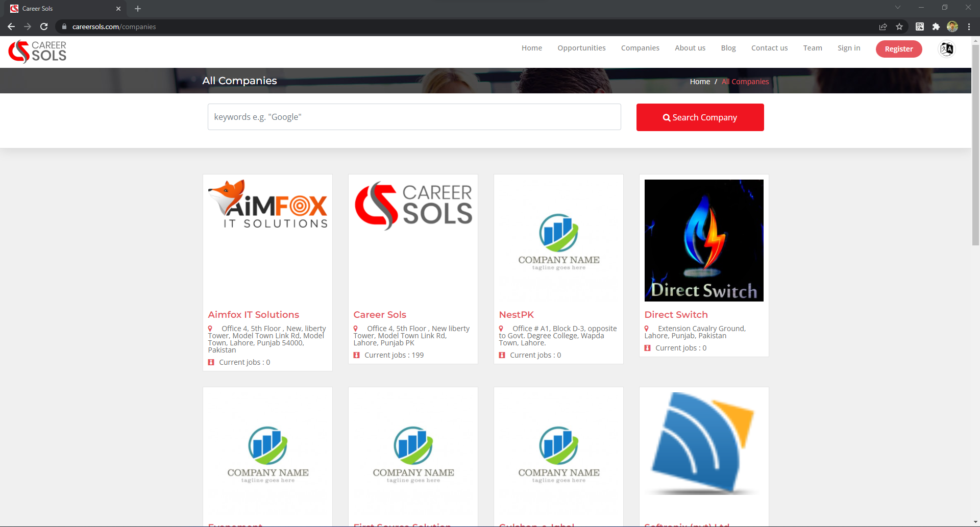Go back using the browser back arrow
980x527 pixels.
(11, 27)
